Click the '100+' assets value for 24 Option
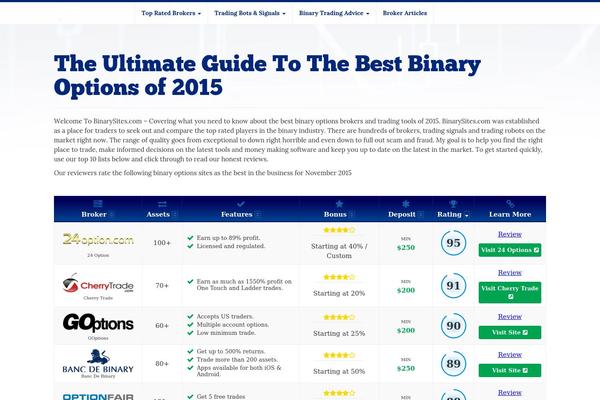The image size is (600, 400). [x=162, y=243]
